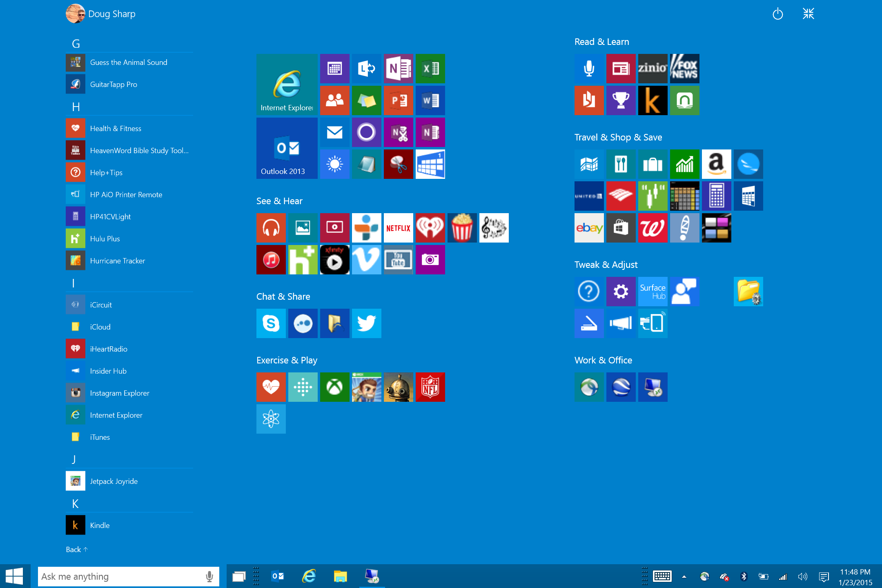This screenshot has height=588, width=882.
Task: Open the Xbox tile
Action: 335,387
